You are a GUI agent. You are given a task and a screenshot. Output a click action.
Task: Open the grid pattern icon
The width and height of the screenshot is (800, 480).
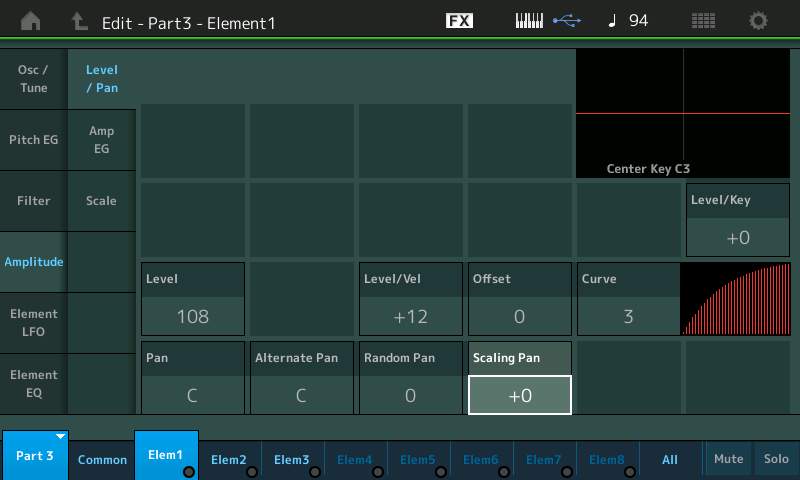pyautogui.click(x=703, y=21)
